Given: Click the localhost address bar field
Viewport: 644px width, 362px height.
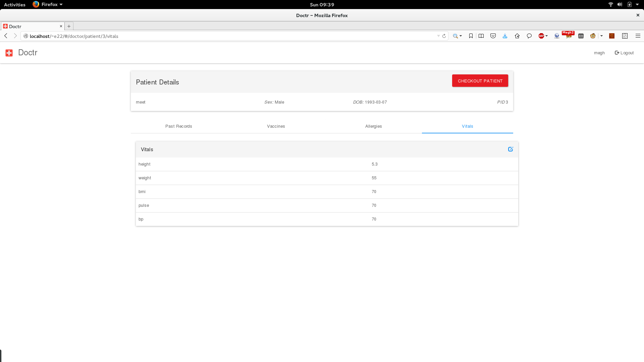Looking at the screenshot, I should [228, 36].
